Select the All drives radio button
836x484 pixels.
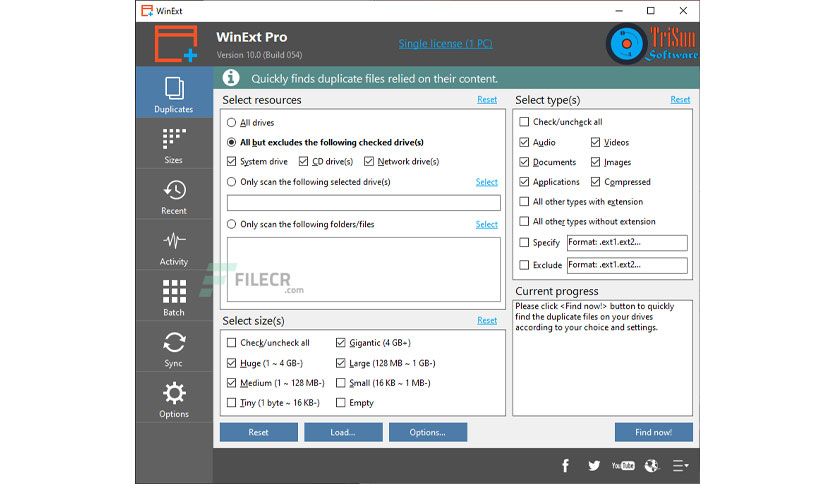coord(231,123)
